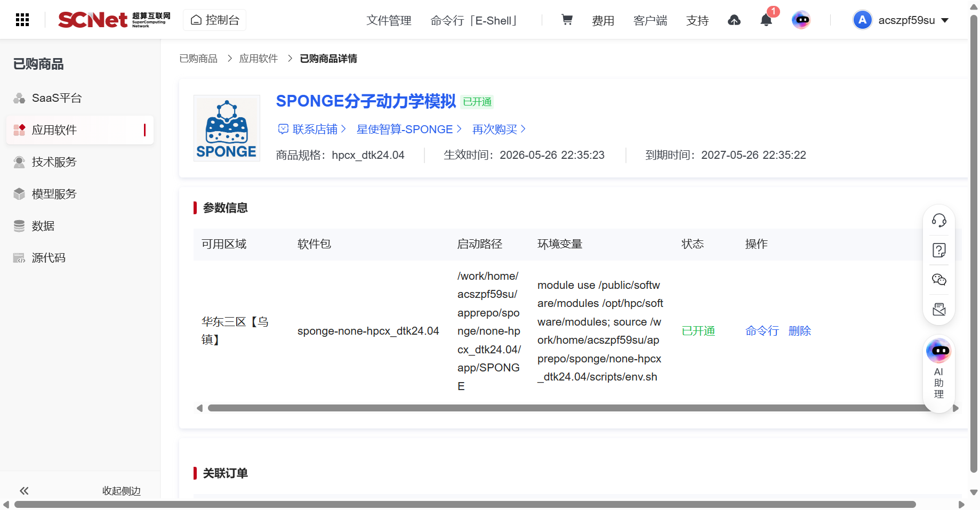Select 技术服务 in the sidebar

point(80,162)
